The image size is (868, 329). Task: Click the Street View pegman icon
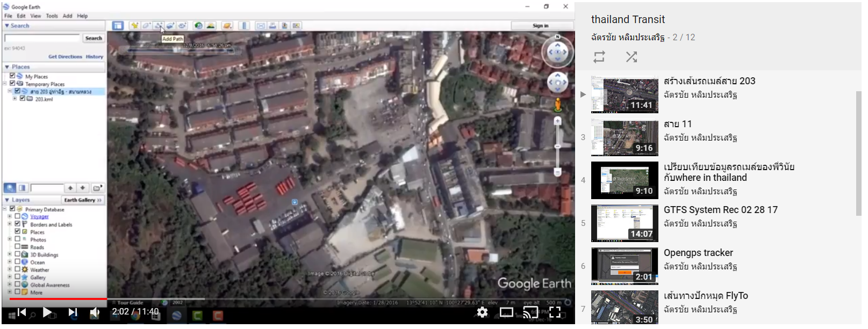click(558, 105)
